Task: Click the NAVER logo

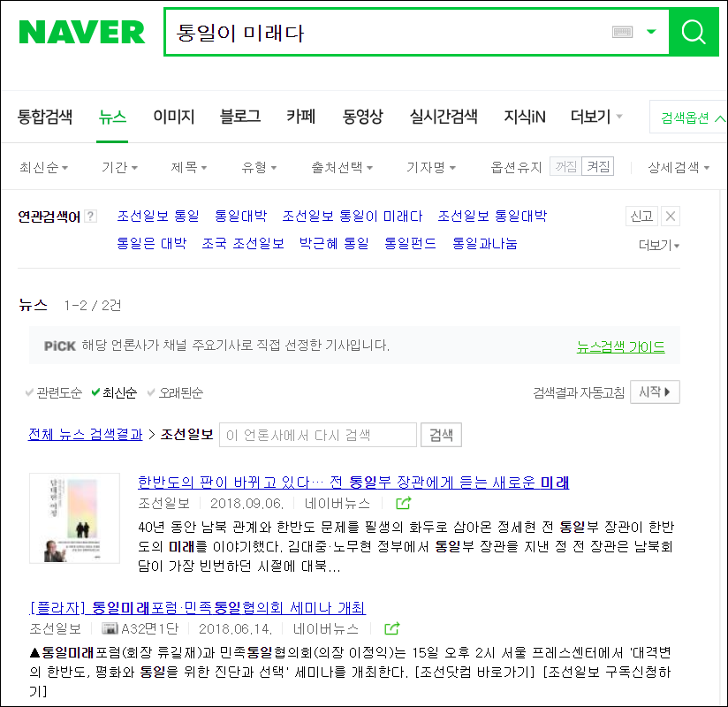Action: pyautogui.click(x=81, y=32)
